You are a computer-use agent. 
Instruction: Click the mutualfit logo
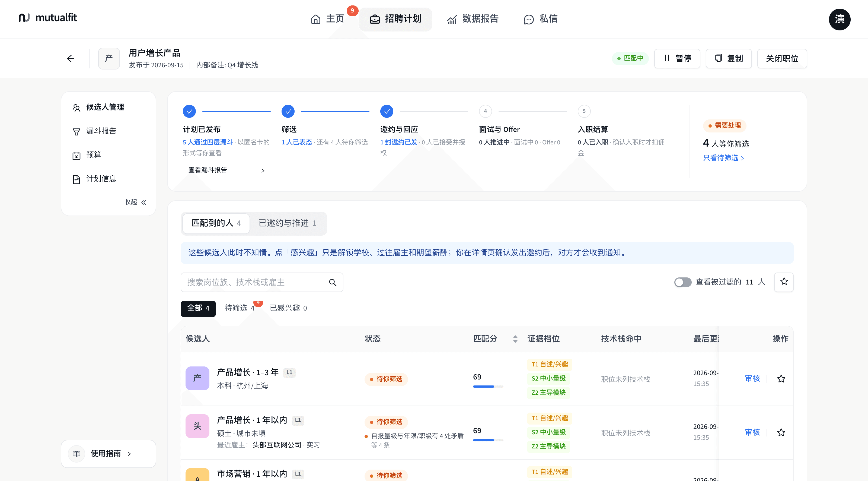(47, 18)
